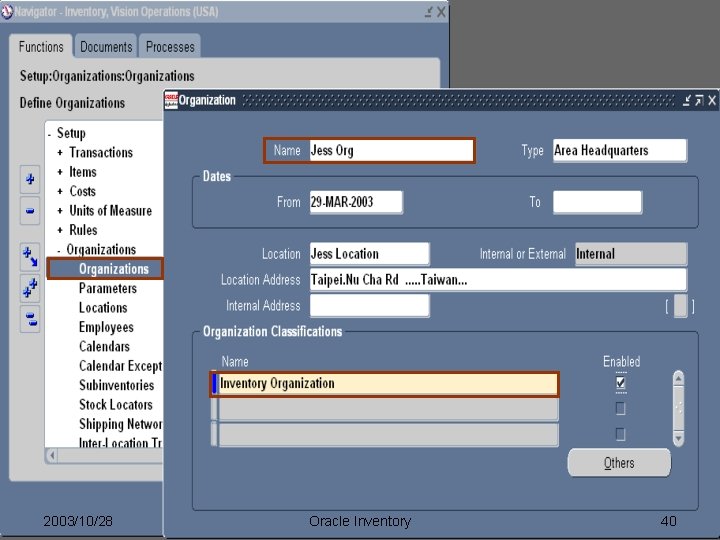Click the From date field
Image resolution: width=720 pixels, height=540 pixels.
tap(356, 202)
